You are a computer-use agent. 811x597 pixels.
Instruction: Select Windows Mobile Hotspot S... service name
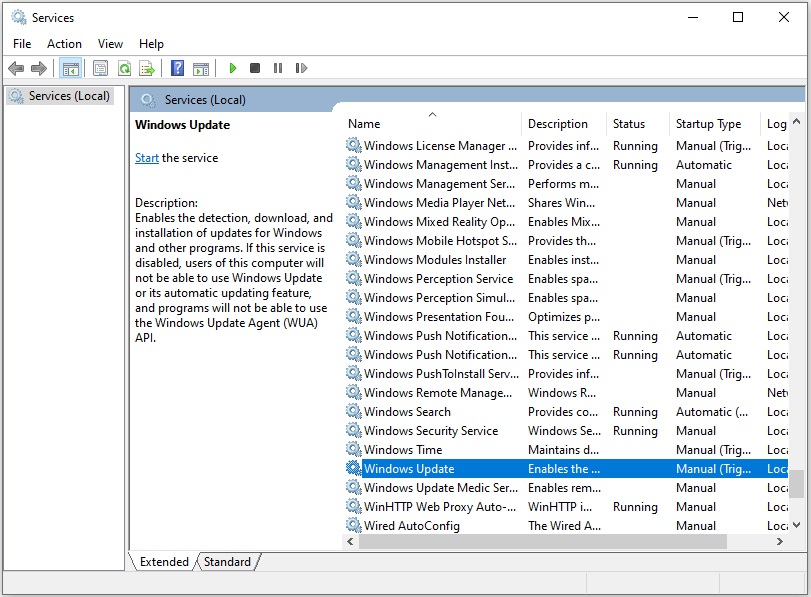pyautogui.click(x=440, y=241)
